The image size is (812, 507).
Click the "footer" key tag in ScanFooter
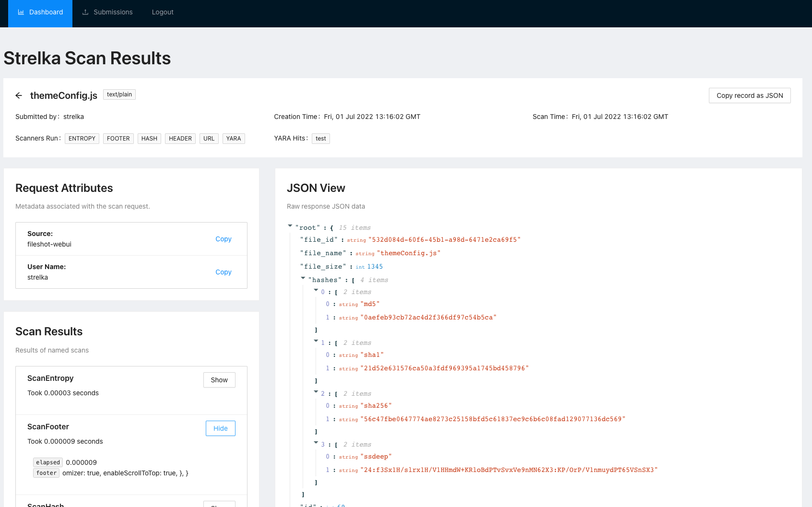point(47,473)
